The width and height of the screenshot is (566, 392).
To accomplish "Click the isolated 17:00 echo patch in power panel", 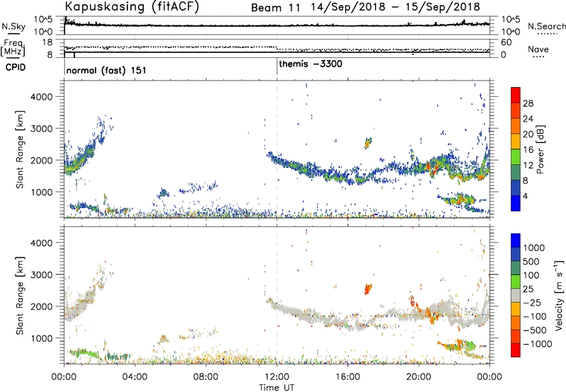I will tap(368, 143).
